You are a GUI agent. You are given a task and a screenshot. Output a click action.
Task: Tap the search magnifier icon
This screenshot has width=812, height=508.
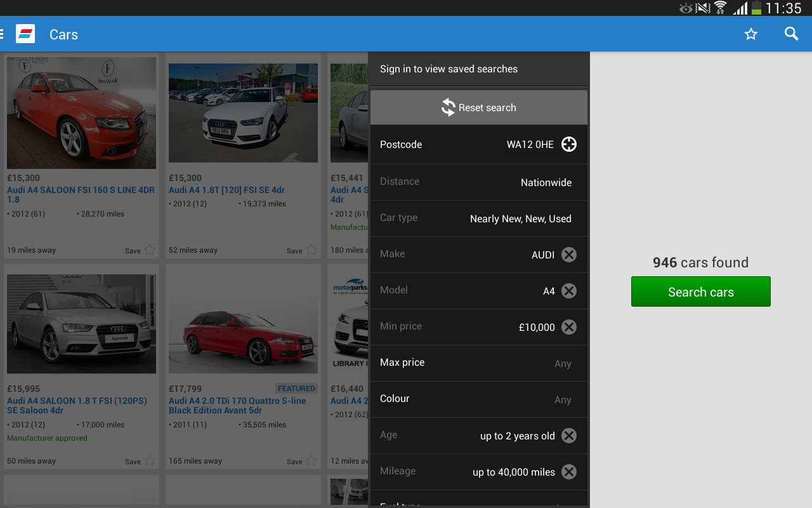pos(791,33)
